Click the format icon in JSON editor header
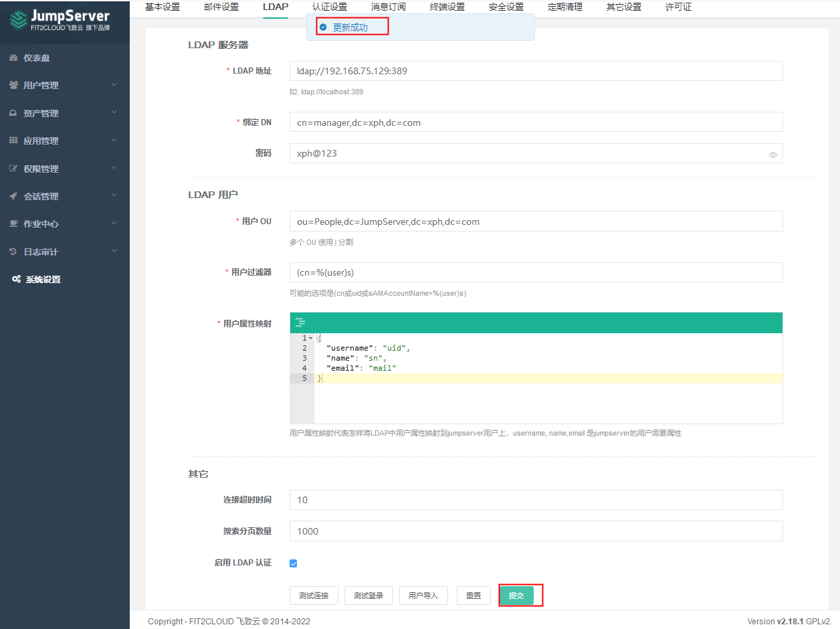 click(x=300, y=323)
